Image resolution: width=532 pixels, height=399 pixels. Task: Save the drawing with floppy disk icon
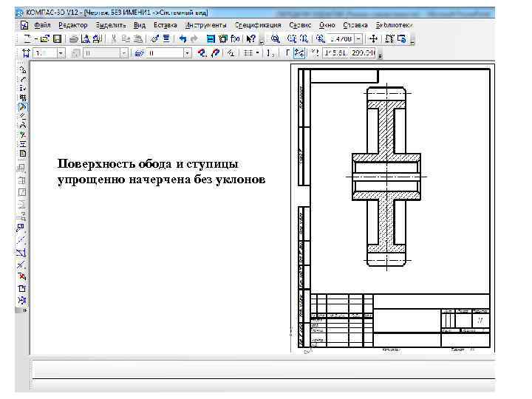click(58, 38)
